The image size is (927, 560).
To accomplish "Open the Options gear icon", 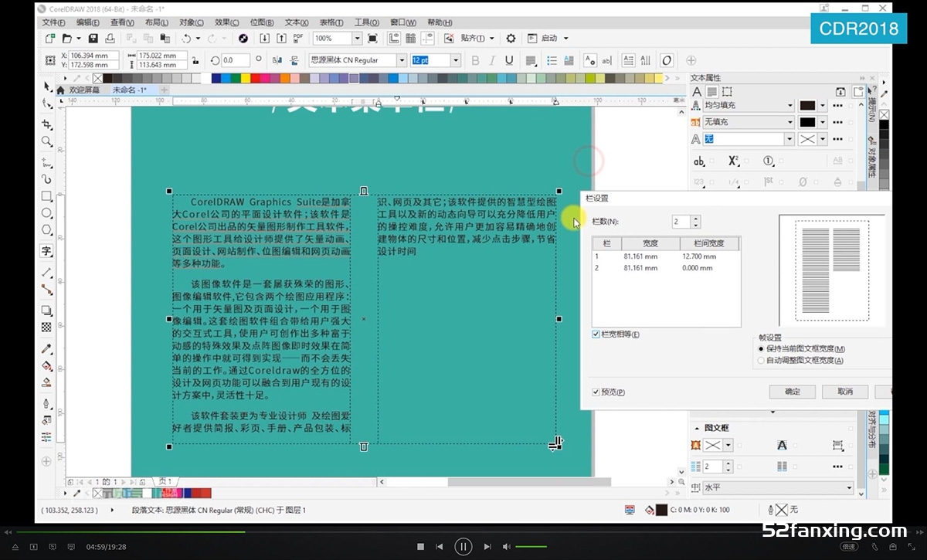I will (x=511, y=38).
